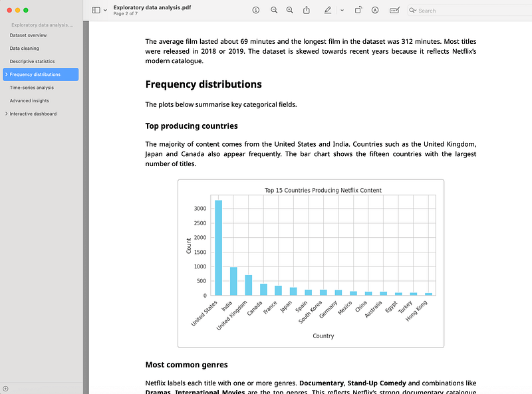Screen dimensions: 532x394
Task: Open the form filling tool icon
Action: point(394,10)
